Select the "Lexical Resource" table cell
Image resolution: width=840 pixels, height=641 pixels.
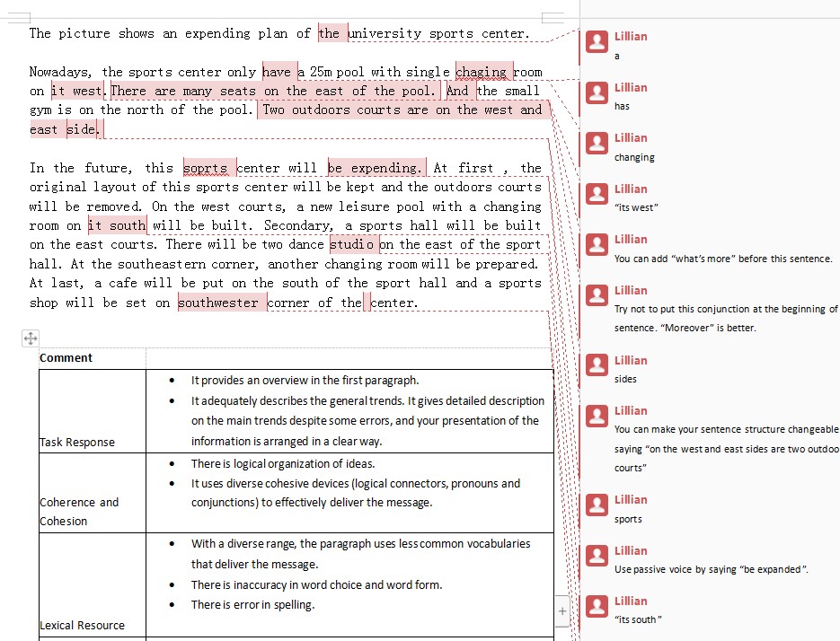[93, 584]
